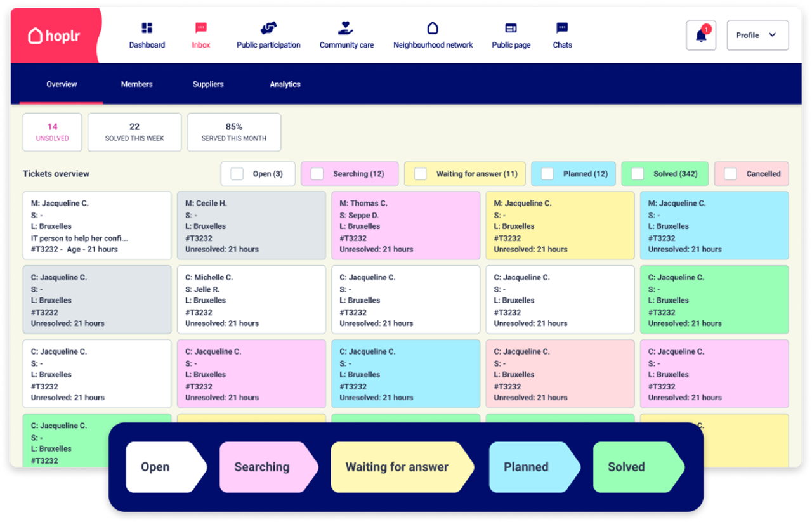The width and height of the screenshot is (812, 522).
Task: Click the Neighbourhood network menu label
Action: (x=433, y=45)
